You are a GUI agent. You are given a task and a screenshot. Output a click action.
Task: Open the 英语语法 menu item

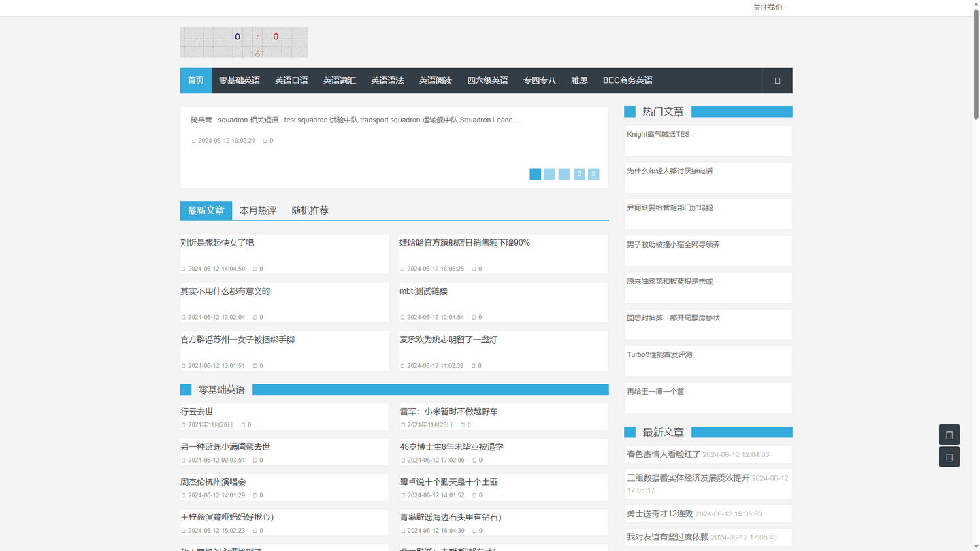387,80
